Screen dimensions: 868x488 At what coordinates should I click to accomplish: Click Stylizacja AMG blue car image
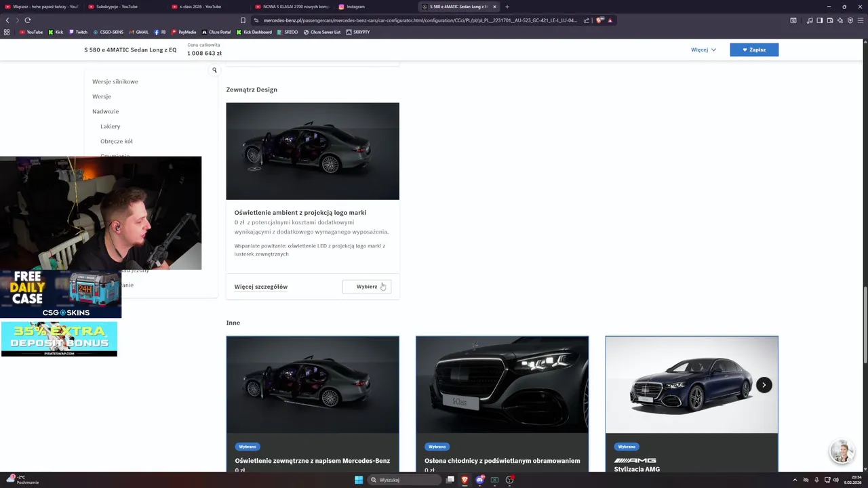[x=692, y=384]
